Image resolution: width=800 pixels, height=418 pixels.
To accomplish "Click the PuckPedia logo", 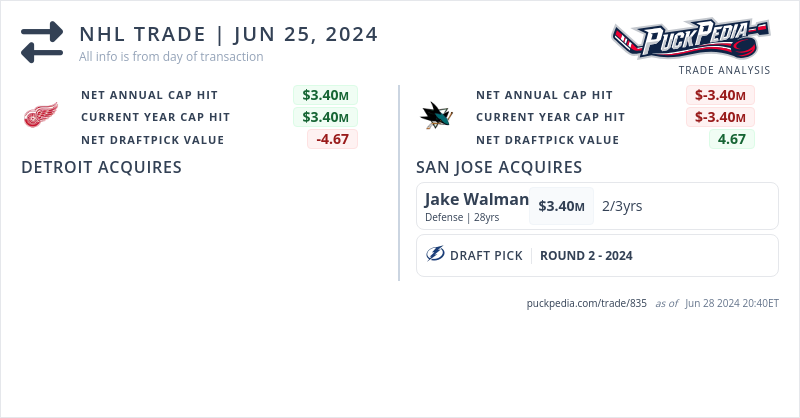I will click(691, 40).
